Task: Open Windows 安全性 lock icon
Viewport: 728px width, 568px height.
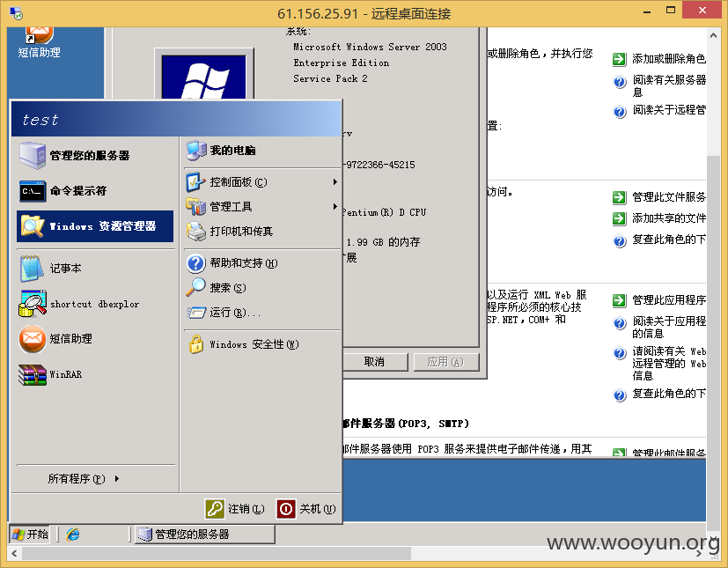Action: (196, 344)
